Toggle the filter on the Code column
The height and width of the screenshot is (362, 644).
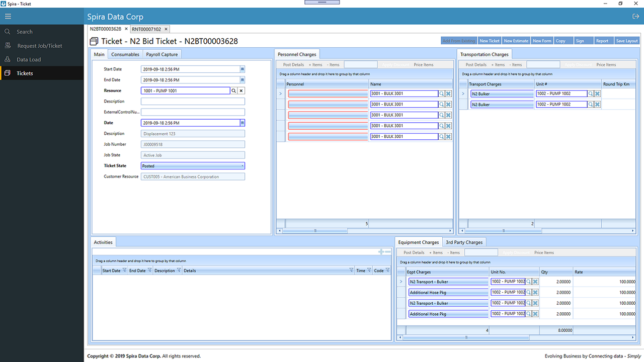(388, 270)
